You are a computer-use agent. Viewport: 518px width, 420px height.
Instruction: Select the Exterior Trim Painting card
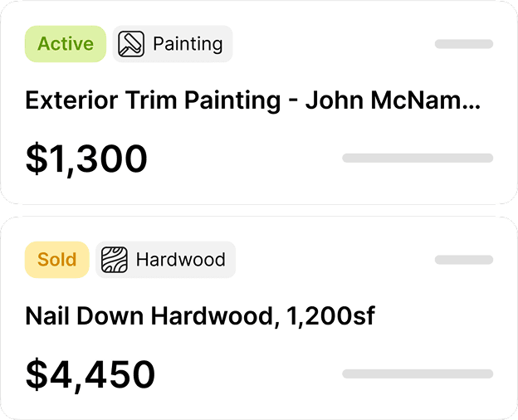coord(259,102)
